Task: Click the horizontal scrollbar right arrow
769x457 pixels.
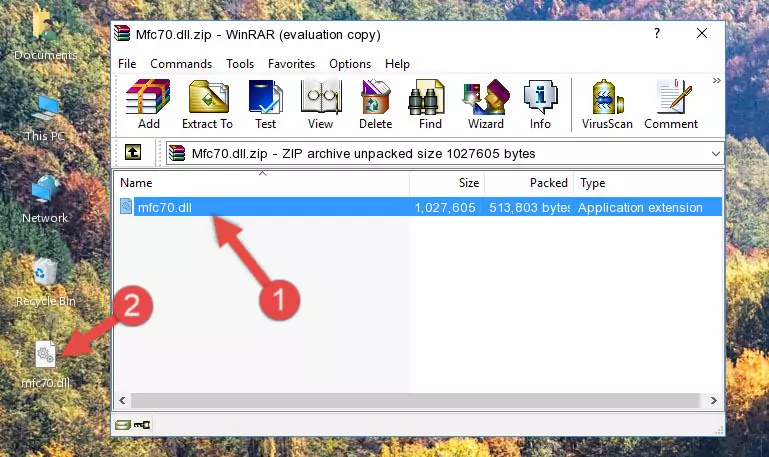Action: coord(714,400)
